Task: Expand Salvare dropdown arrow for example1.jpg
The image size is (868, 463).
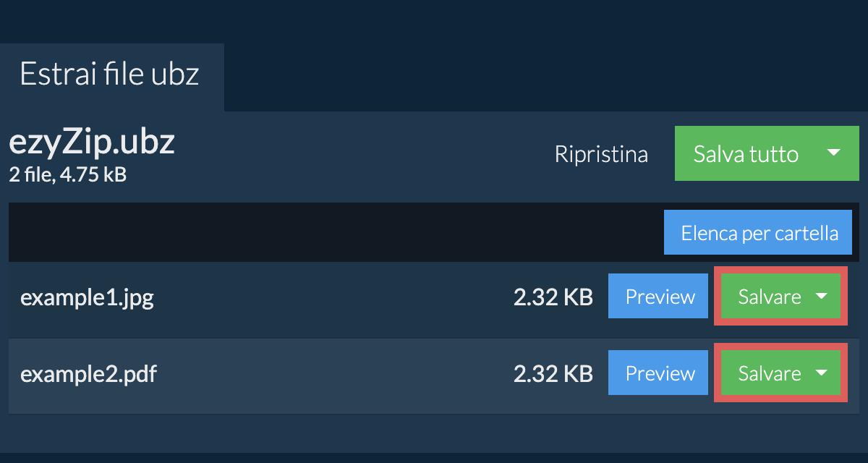Action: pyautogui.click(x=822, y=297)
